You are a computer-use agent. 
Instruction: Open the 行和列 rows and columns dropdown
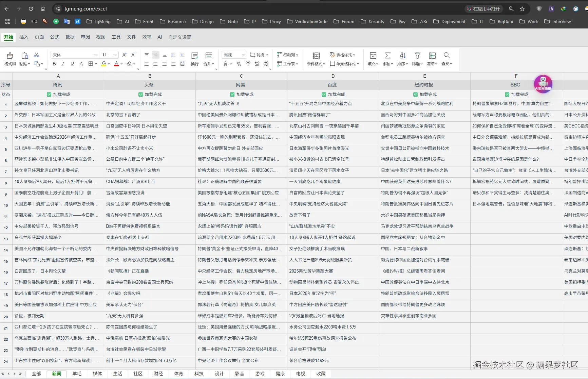tap(287, 55)
